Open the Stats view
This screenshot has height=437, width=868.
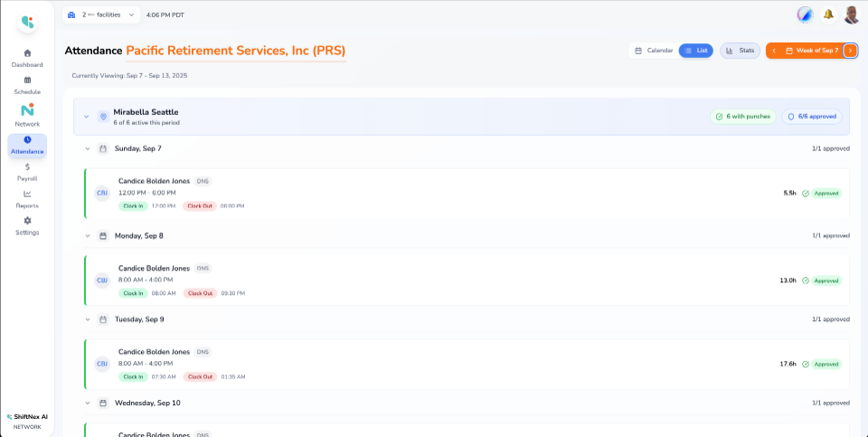click(741, 51)
